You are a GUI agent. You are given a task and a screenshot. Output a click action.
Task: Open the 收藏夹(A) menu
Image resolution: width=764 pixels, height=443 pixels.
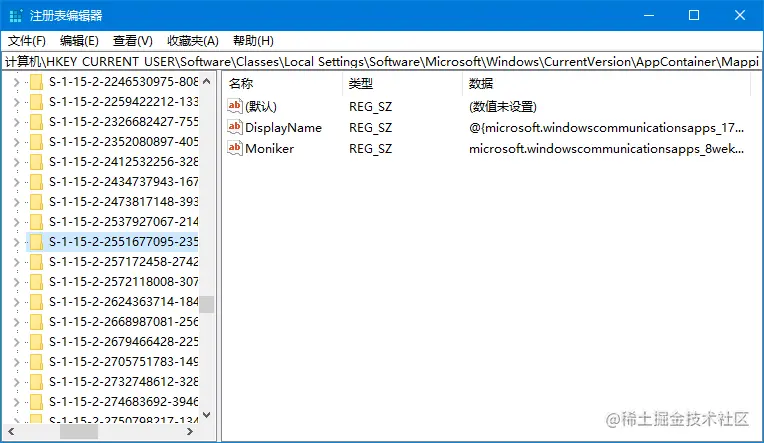coord(192,41)
